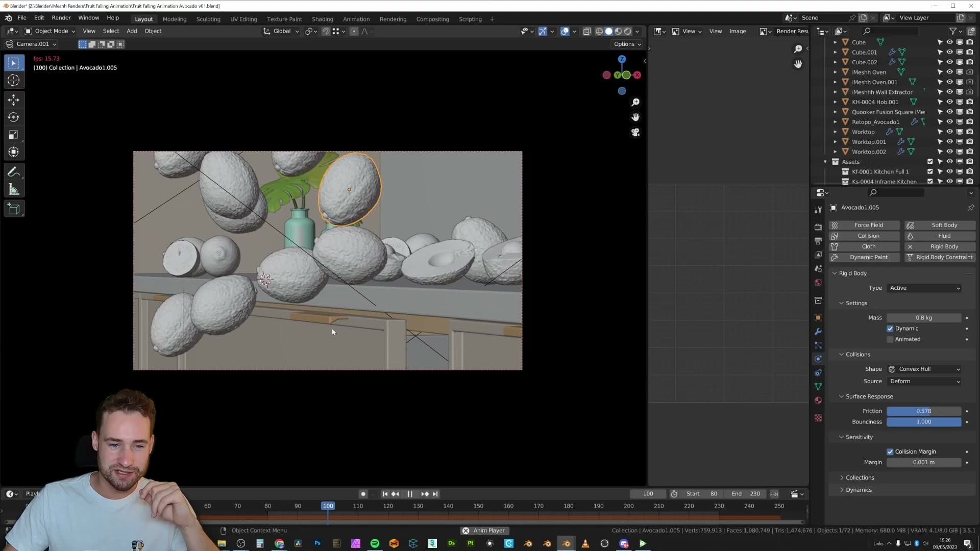Select the Rotate tool
This screenshot has width=980, height=551.
click(14, 117)
